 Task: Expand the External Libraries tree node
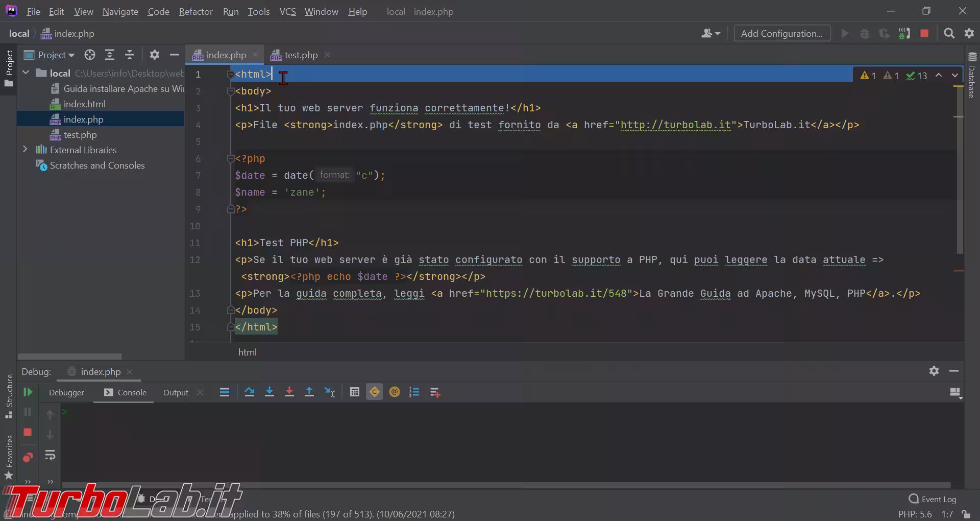[25, 150]
